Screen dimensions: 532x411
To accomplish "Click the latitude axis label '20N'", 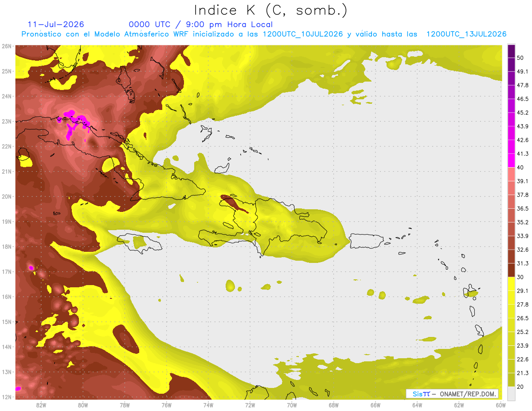I will 7,196.
